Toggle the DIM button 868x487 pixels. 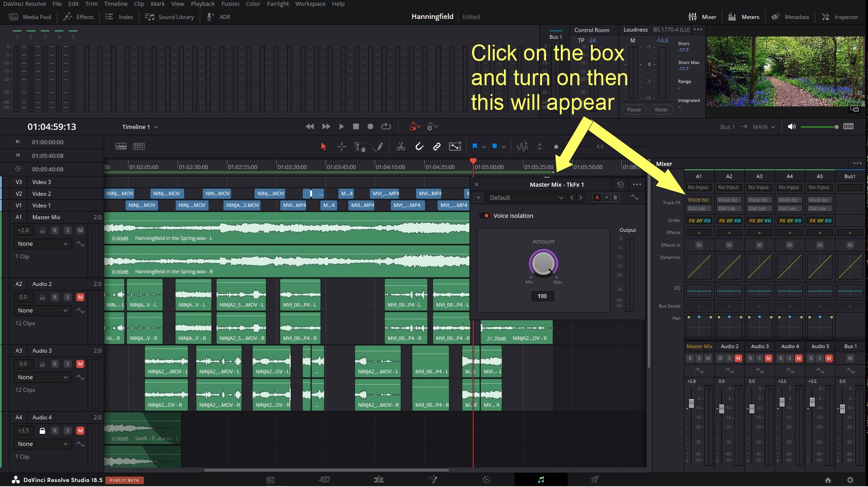(x=848, y=127)
